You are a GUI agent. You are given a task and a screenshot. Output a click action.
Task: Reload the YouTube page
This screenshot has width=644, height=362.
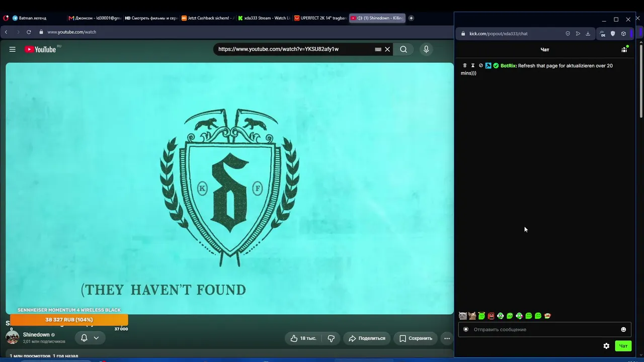[29, 32]
